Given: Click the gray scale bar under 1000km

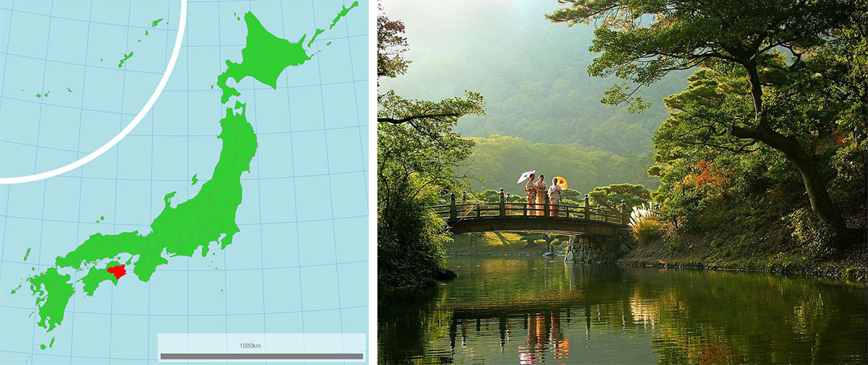Looking at the screenshot, I should pos(261,356).
